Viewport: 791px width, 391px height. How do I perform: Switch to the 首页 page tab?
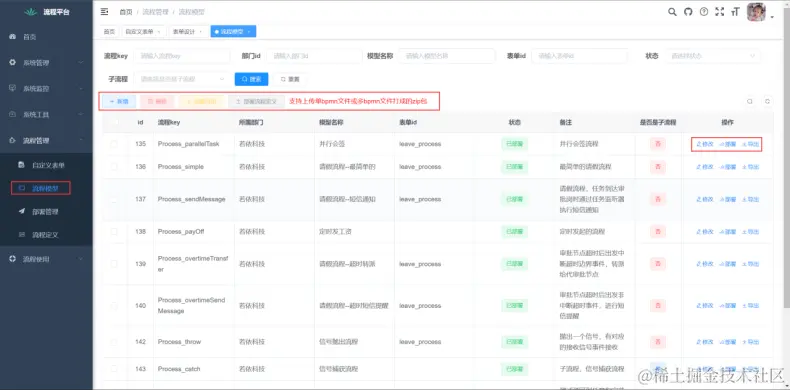[109, 31]
